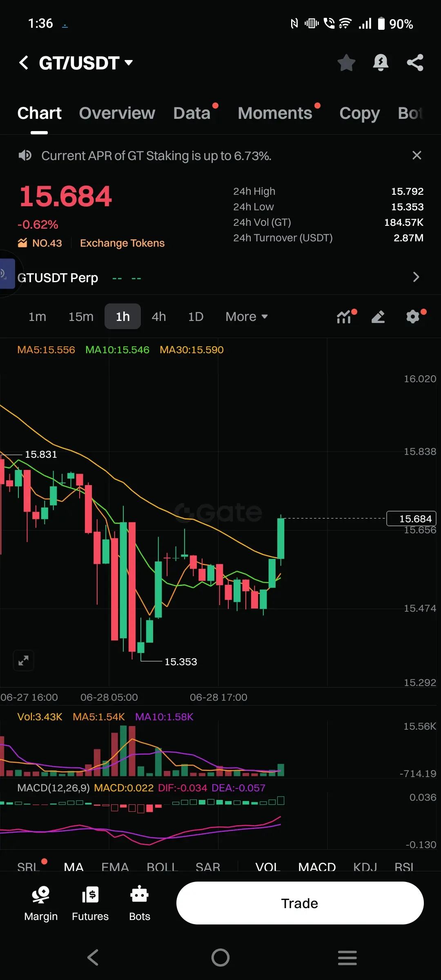Viewport: 441px width, 980px height.
Task: Toggle the EMA indicator
Action: coord(115,866)
